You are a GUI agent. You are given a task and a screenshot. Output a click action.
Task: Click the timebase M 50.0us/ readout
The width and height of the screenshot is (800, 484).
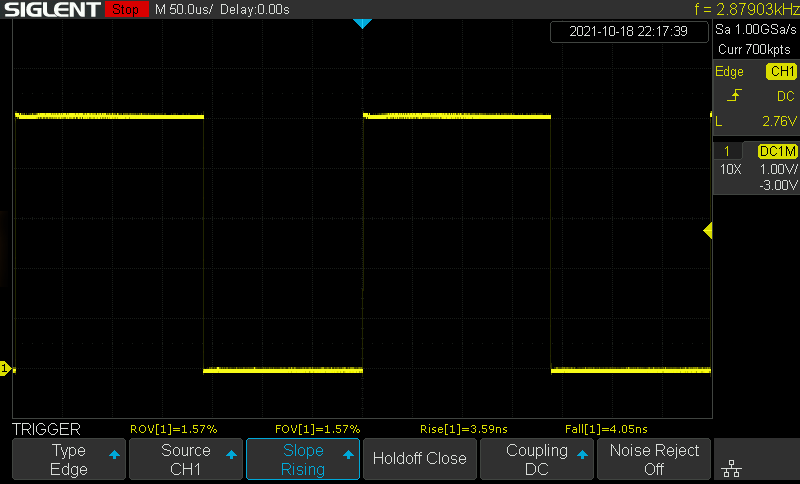pos(184,10)
